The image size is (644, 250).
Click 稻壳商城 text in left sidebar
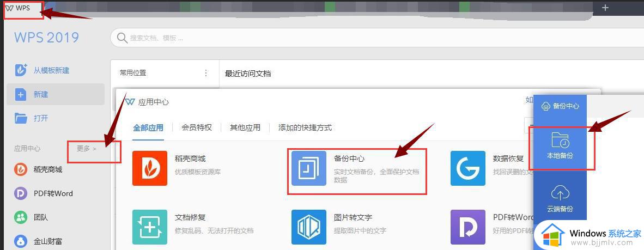pos(47,169)
